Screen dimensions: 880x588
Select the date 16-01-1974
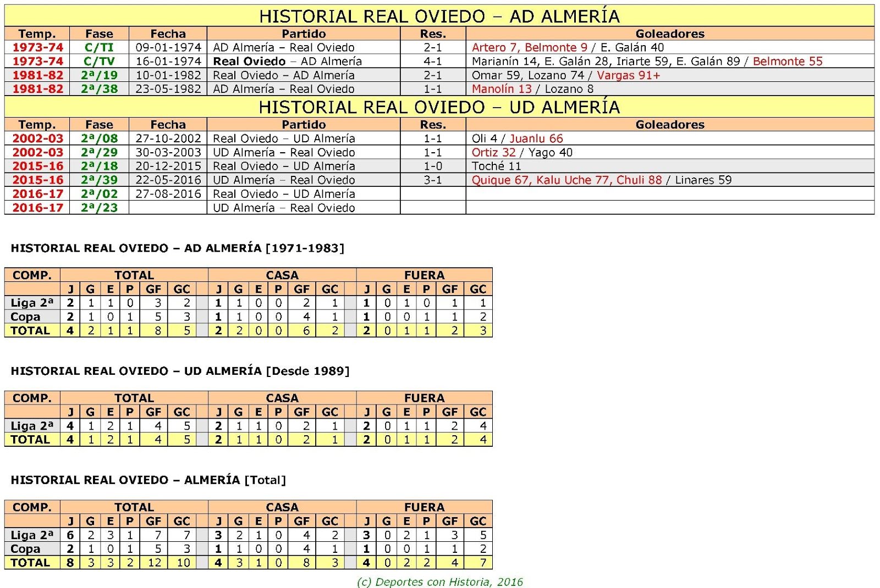(168, 61)
